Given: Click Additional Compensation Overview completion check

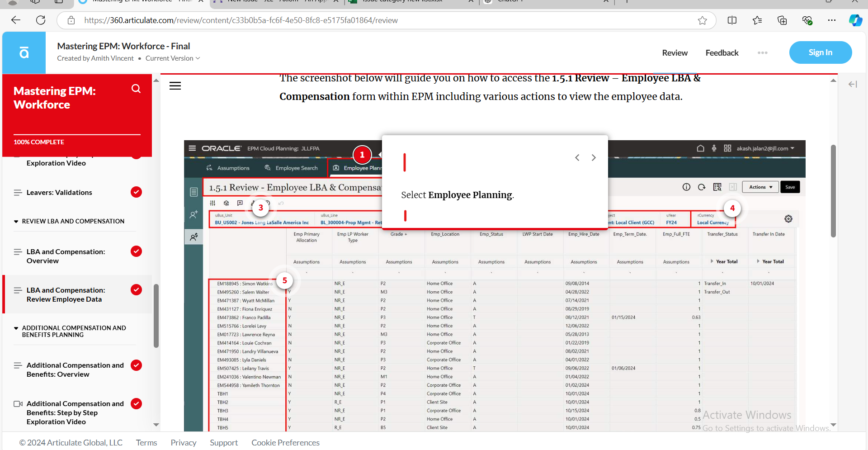Looking at the screenshot, I should point(136,365).
